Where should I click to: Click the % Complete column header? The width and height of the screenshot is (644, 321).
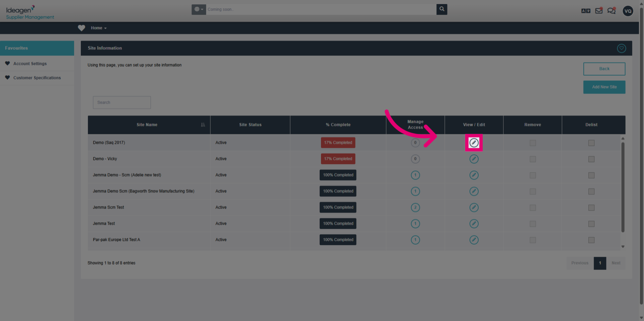pos(338,125)
